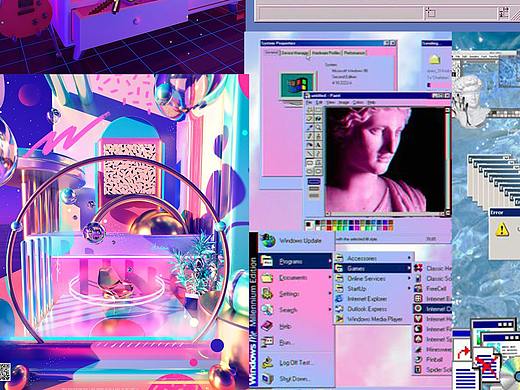Select the Curve tool in Paint

pos(318,154)
